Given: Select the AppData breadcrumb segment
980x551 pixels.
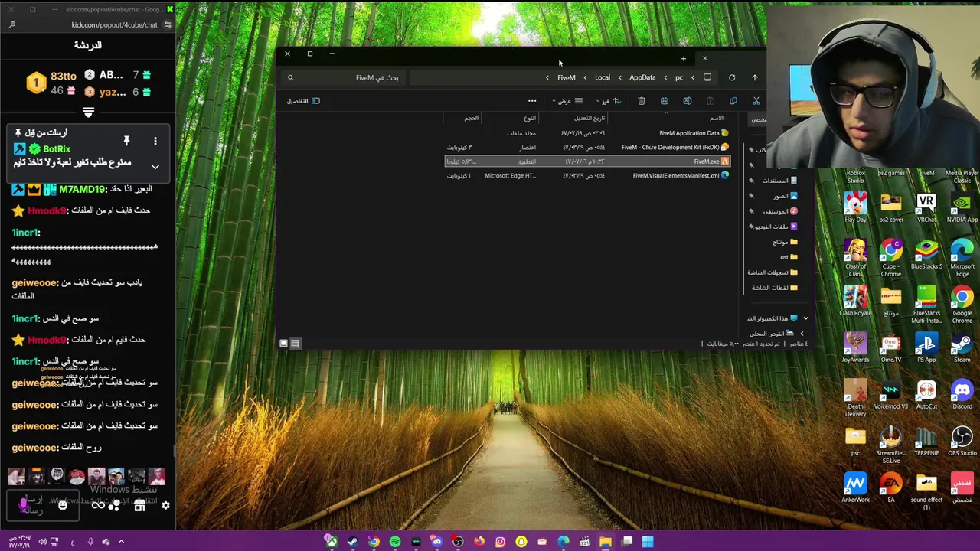Looking at the screenshot, I should click(642, 77).
